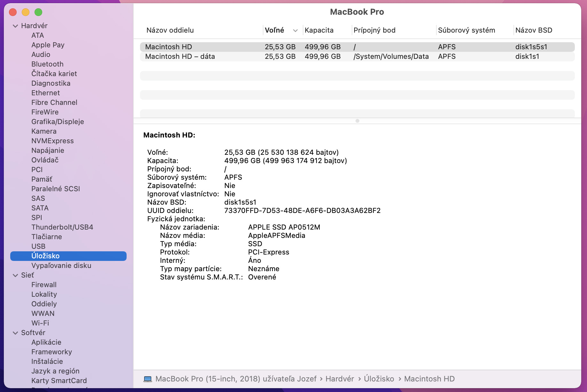The height and width of the screenshot is (392, 587).
Task: Click the S.M.A.R.T. status value Overené
Action: click(262, 277)
